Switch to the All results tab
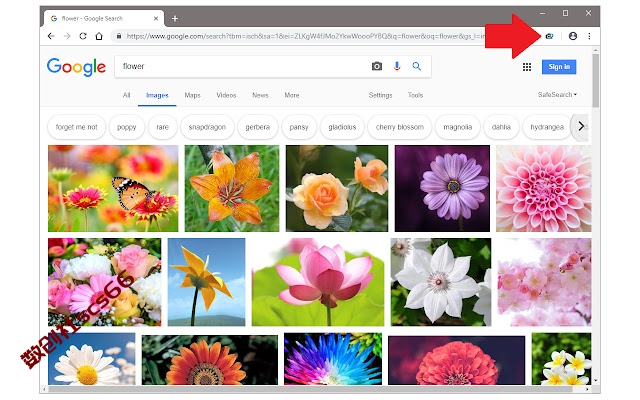The height and width of the screenshot is (400, 640). 127,95
